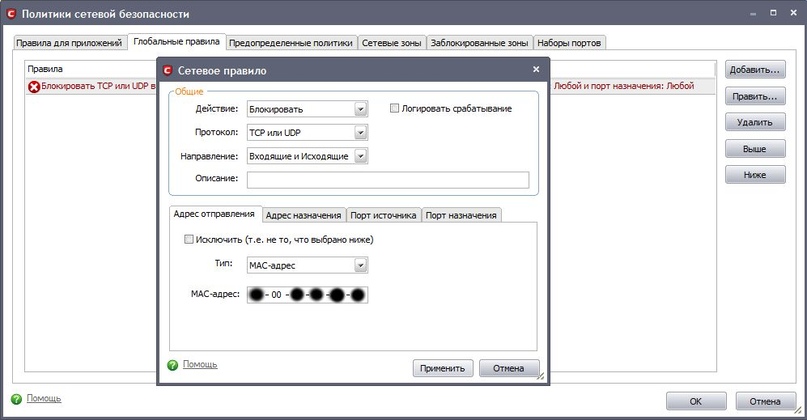Switch to Адрес назначения tab

point(304,215)
